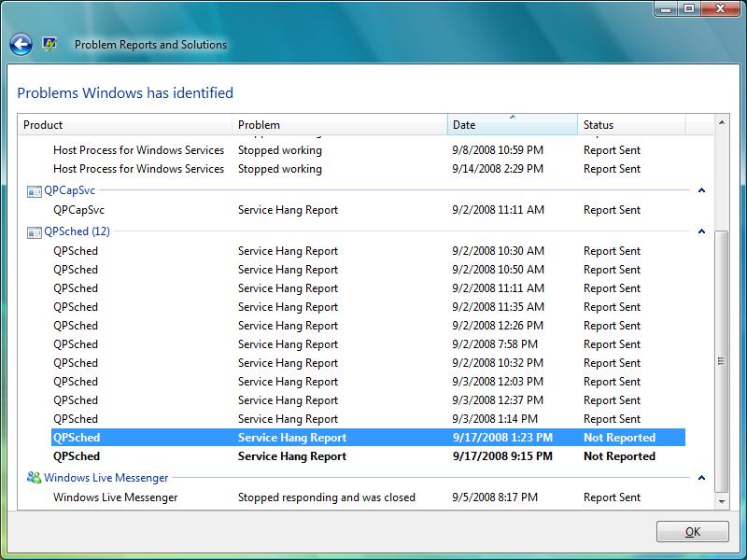Screen dimensions: 747x560
Task: Confirm with the OK button
Action: 692,531
